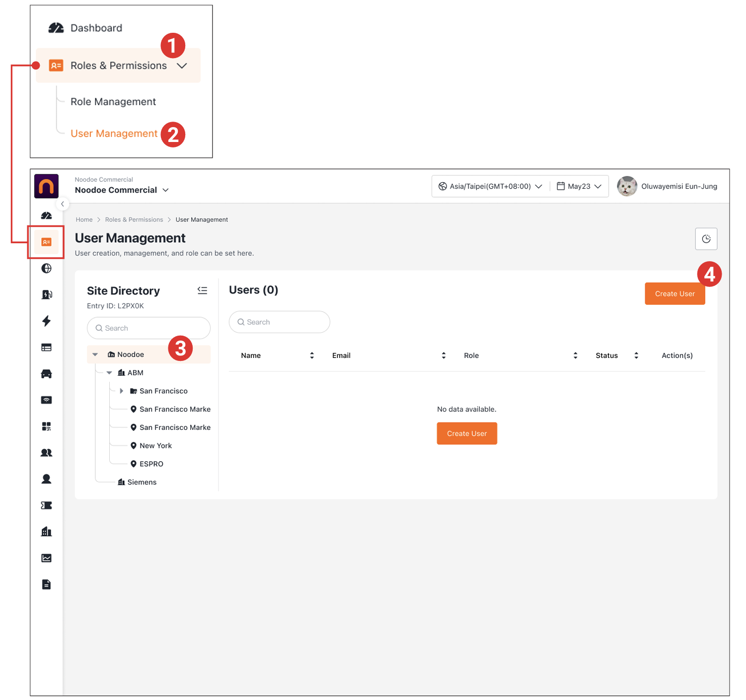The height and width of the screenshot is (700, 746).
Task: Open the ticket coupon sidebar icon
Action: 46,505
